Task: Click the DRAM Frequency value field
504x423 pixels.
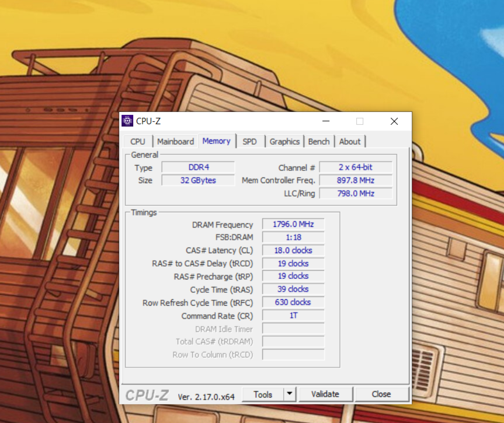Action: pos(293,224)
